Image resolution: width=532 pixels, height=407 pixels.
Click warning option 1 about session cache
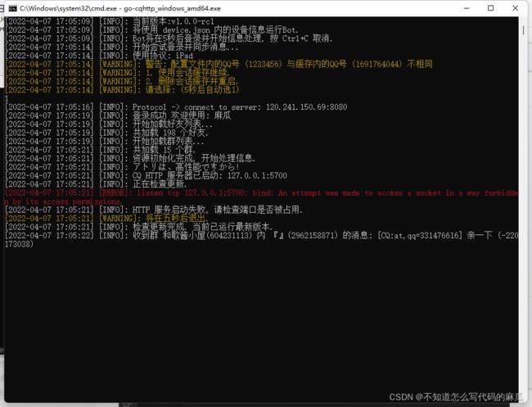coord(117,73)
